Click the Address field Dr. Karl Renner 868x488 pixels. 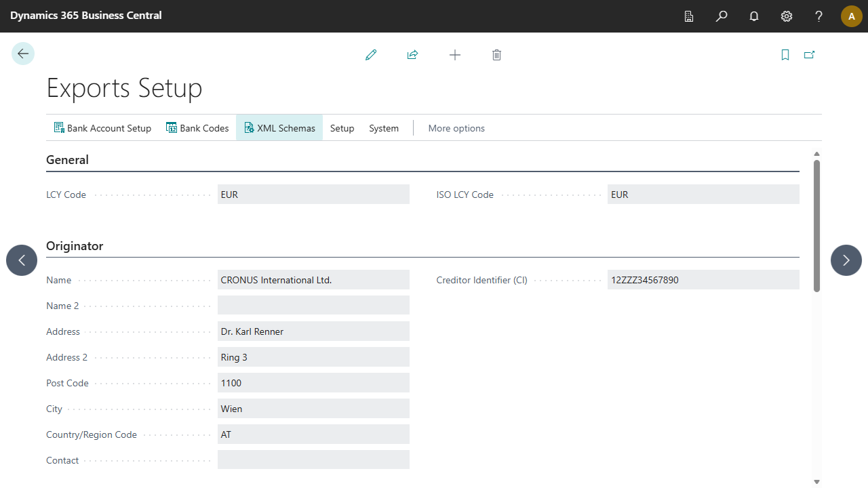pyautogui.click(x=313, y=331)
